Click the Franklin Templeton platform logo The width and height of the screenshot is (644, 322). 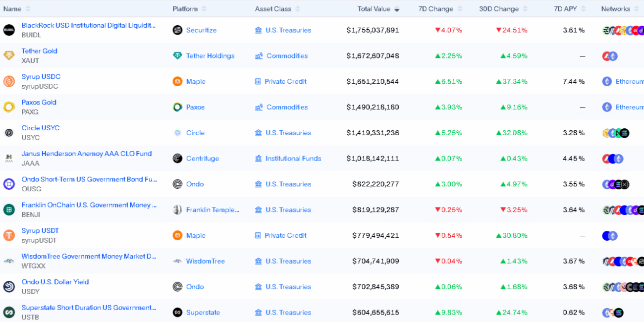tap(177, 210)
